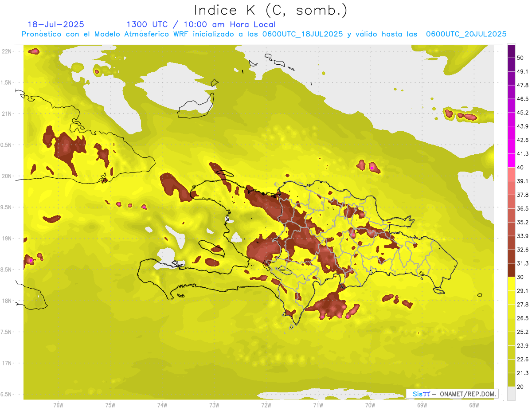Viewport: 532px width, 411px height.
Task: Pick the dark brown swatch between 30 and 31.3
Action: pyautogui.click(x=511, y=270)
